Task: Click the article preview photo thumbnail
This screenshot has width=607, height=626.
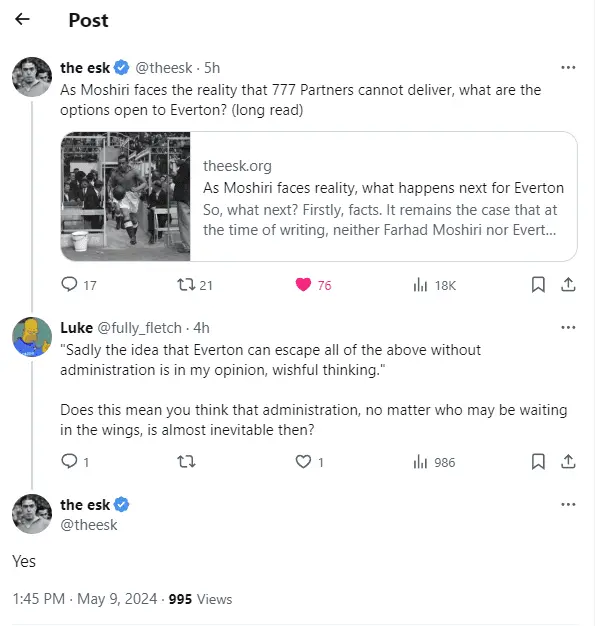Action: pos(126,197)
